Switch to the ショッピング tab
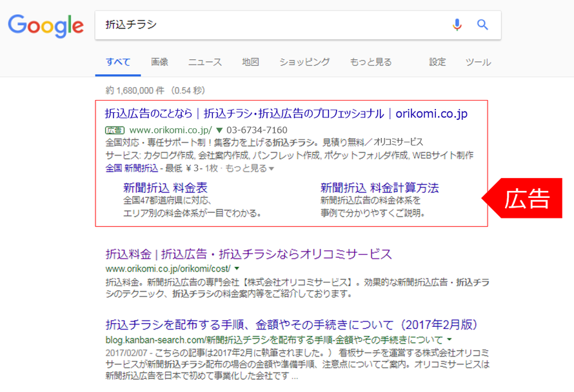This screenshot has width=574, height=392. [304, 62]
